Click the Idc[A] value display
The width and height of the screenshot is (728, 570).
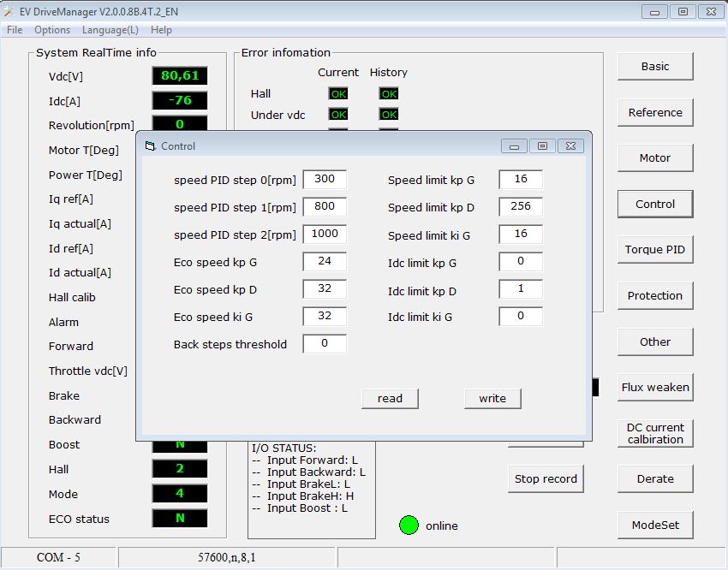[180, 100]
